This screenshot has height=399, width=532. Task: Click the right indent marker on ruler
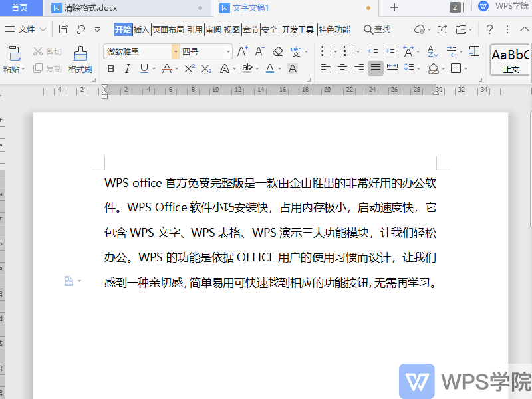pyautogui.click(x=436, y=92)
